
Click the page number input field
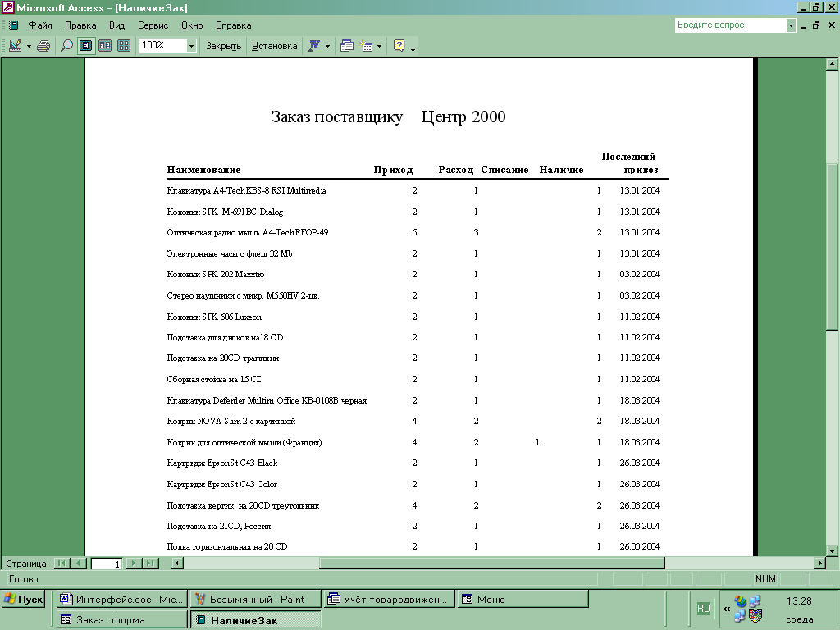[107, 564]
